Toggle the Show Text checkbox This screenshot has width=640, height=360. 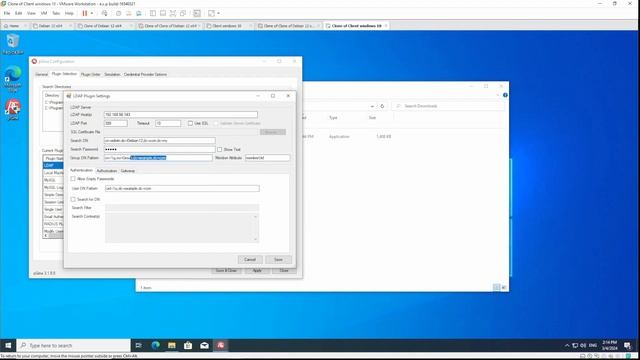pyautogui.click(x=220, y=149)
